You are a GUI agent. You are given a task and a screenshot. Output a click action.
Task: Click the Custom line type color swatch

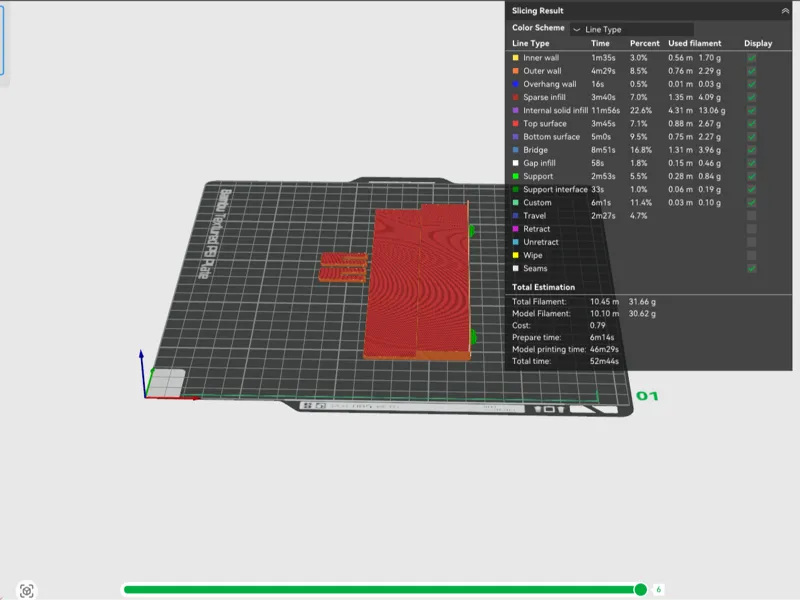[515, 203]
